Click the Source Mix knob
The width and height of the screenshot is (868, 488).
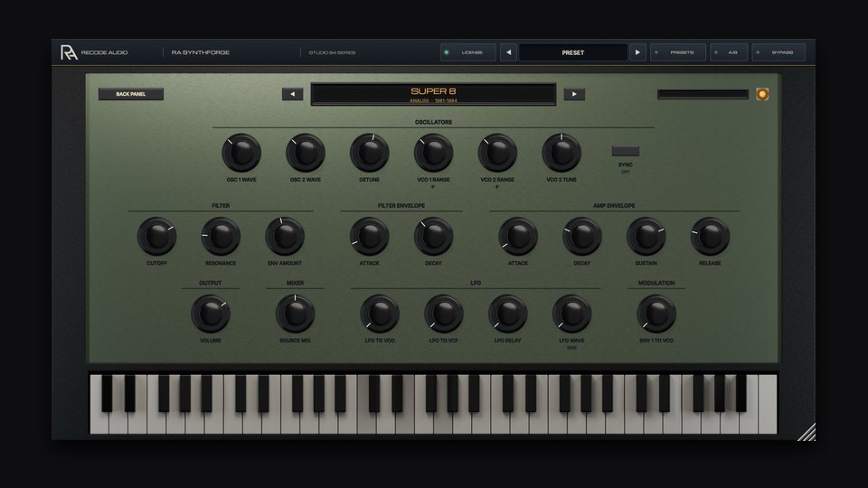pyautogui.click(x=295, y=314)
